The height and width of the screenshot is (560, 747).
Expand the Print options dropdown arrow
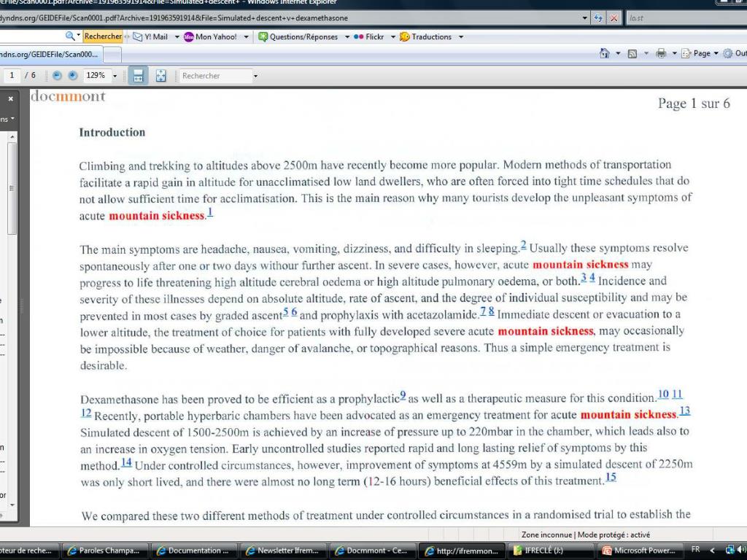pyautogui.click(x=674, y=53)
